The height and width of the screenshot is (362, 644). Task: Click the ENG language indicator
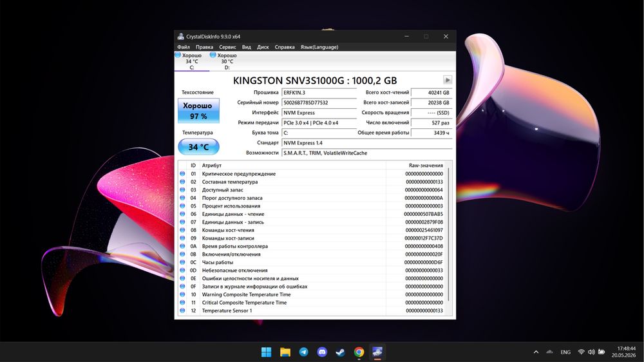coord(565,352)
